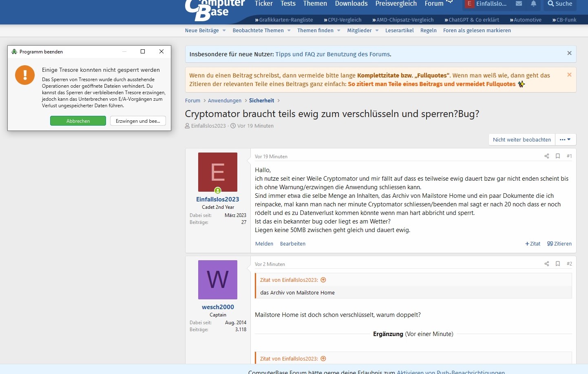Share post #1 via share icon
Image resolution: width=588 pixels, height=374 pixels.
(x=546, y=156)
